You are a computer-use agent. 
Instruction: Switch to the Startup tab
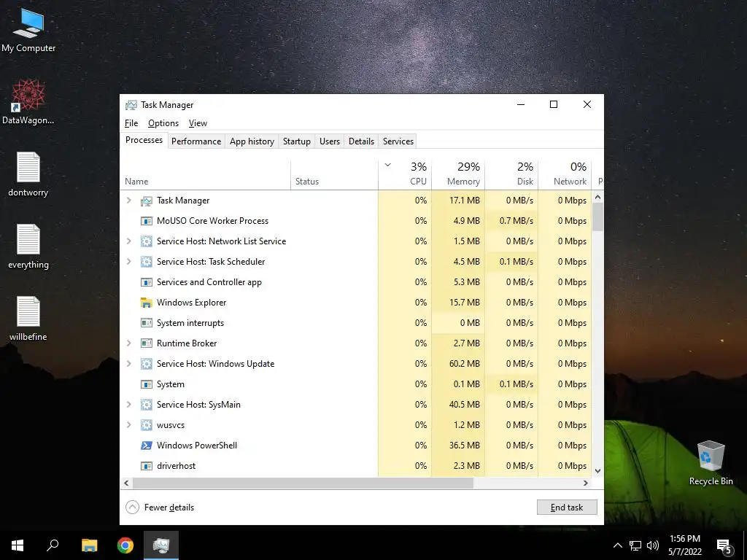tap(296, 141)
